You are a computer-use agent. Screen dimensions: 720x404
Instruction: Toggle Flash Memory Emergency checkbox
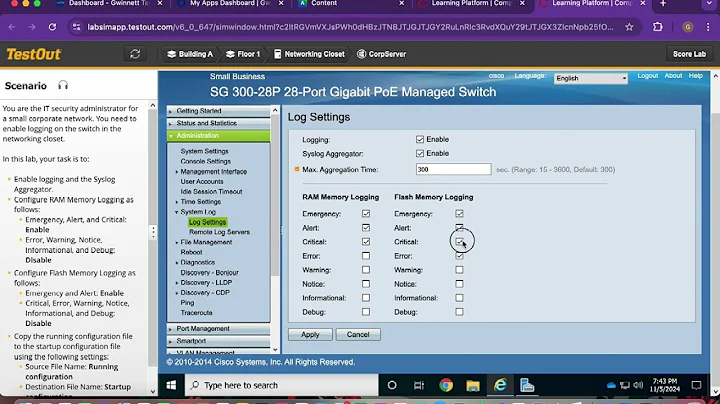click(459, 213)
